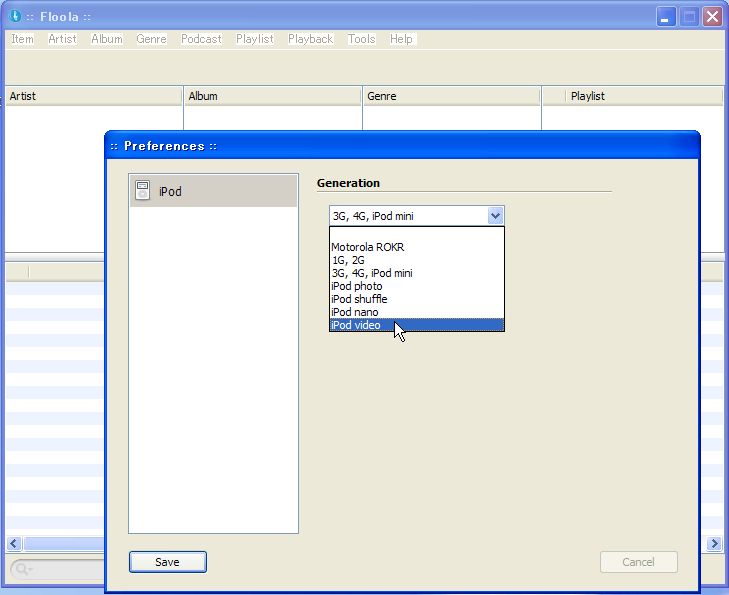The height and width of the screenshot is (595, 729).
Task: Open the Artist menu
Action: pyautogui.click(x=62, y=39)
